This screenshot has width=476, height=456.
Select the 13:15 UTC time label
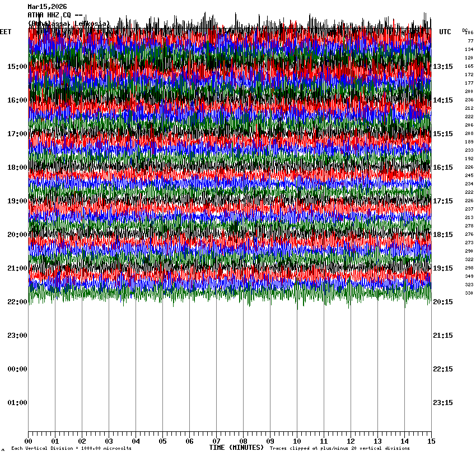[x=443, y=67]
